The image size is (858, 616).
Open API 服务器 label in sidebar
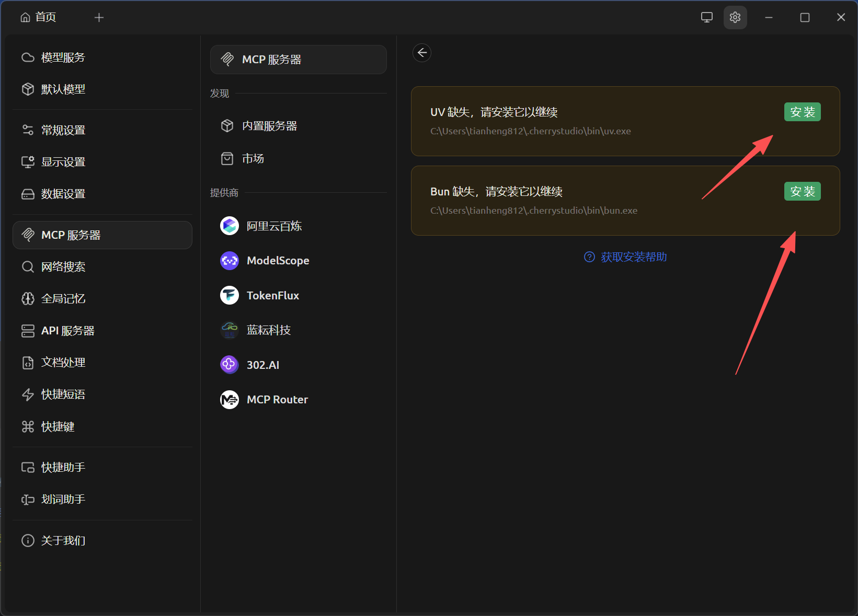pos(68,331)
